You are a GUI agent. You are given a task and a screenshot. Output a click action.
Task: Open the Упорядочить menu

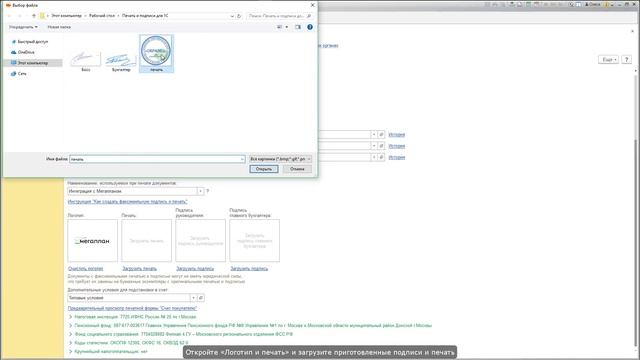click(23, 27)
